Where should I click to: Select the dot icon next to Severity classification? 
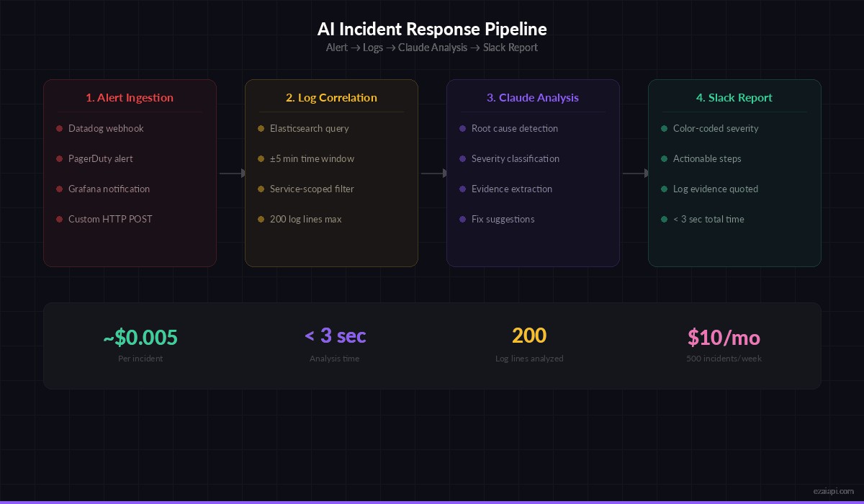[463, 159]
